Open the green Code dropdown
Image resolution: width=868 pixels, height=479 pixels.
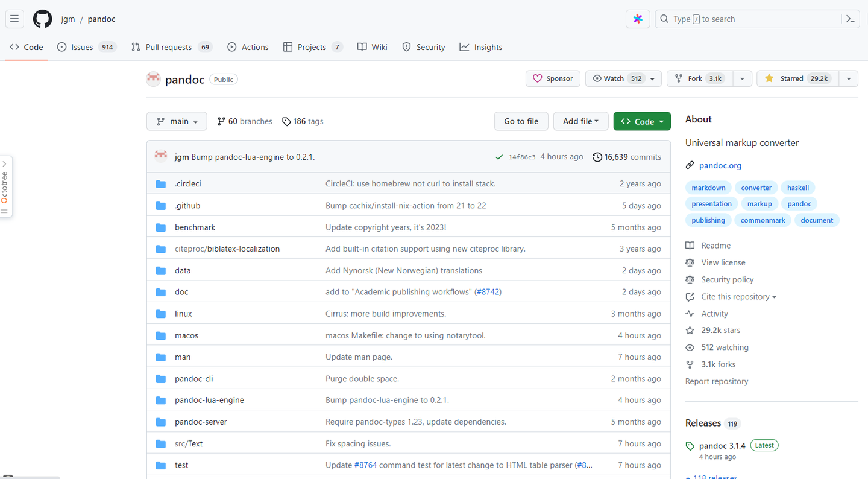pos(641,121)
